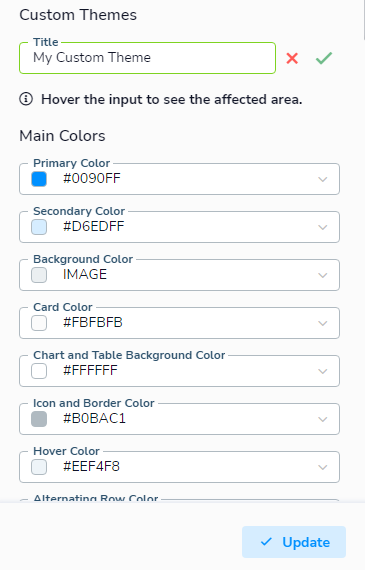Pick the Chart and Table Background swatch
365x570 pixels.
click(39, 371)
